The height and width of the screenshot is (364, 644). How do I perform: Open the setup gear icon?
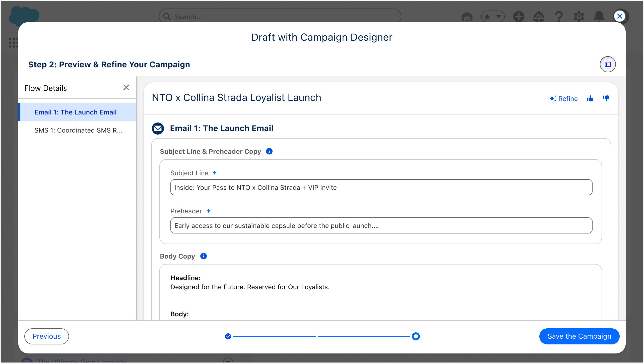[x=579, y=17]
